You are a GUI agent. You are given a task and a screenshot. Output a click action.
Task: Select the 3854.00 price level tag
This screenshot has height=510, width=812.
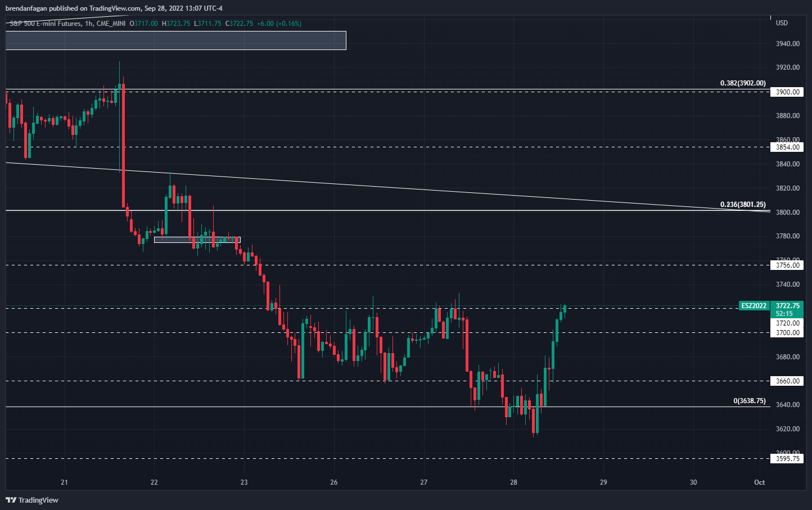(x=787, y=147)
